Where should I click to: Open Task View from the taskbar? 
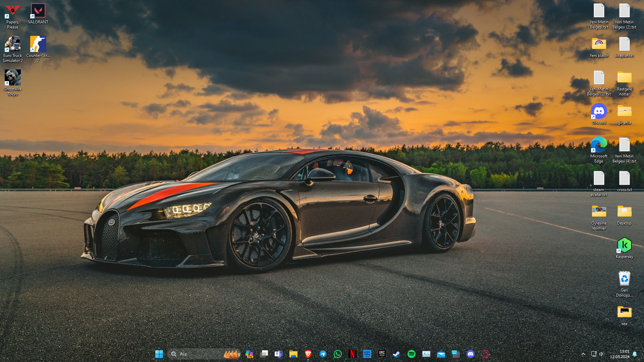pos(264,354)
